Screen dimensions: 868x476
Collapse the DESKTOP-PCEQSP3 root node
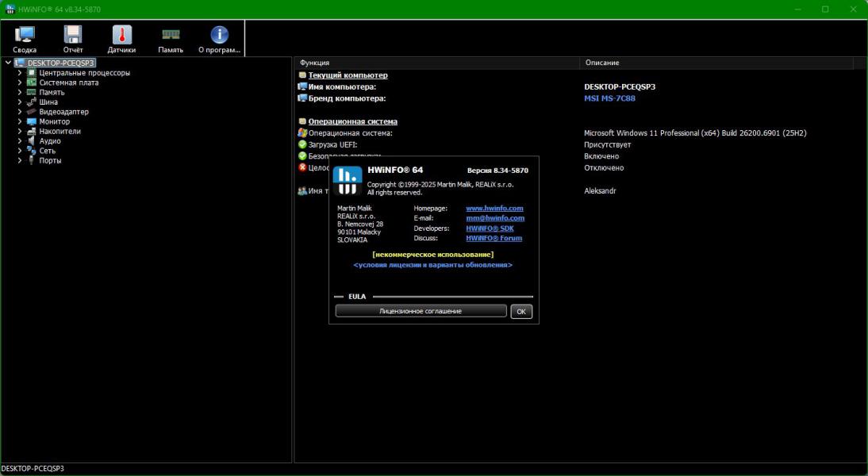8,63
